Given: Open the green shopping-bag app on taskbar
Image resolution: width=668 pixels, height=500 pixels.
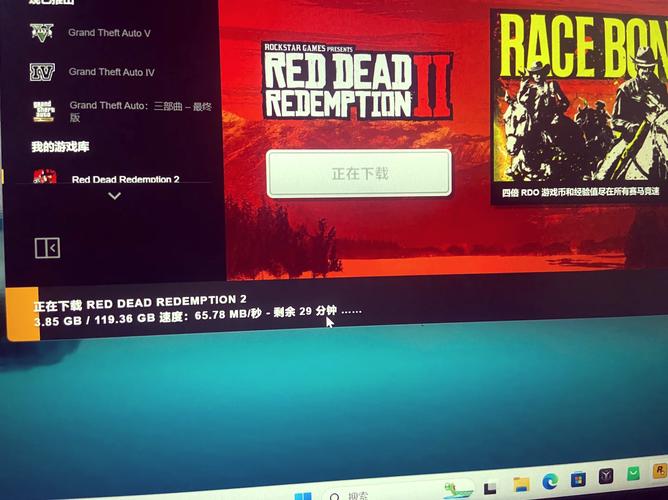Looking at the screenshot, I should [x=633, y=473].
